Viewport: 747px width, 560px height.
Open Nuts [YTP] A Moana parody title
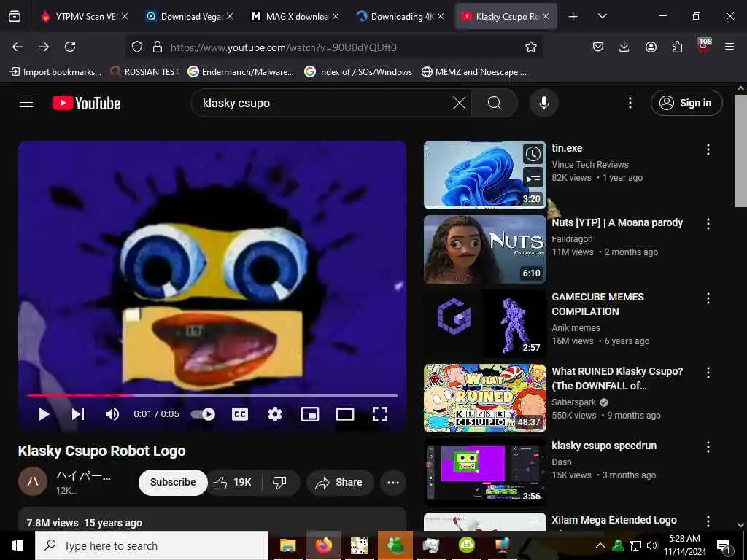tap(617, 222)
